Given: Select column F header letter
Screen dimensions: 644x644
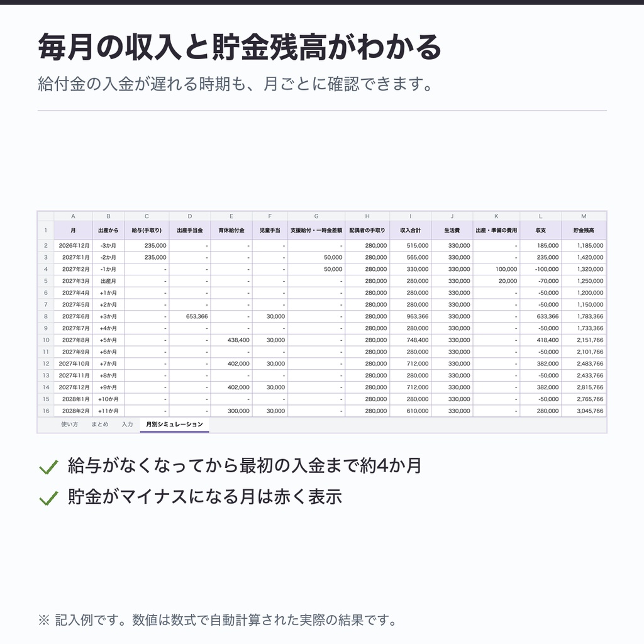Looking at the screenshot, I should pos(270,216).
